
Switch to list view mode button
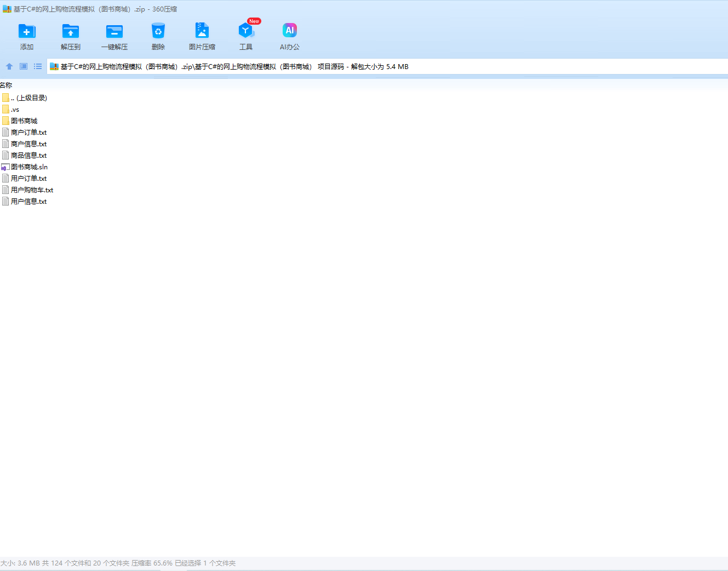point(38,66)
